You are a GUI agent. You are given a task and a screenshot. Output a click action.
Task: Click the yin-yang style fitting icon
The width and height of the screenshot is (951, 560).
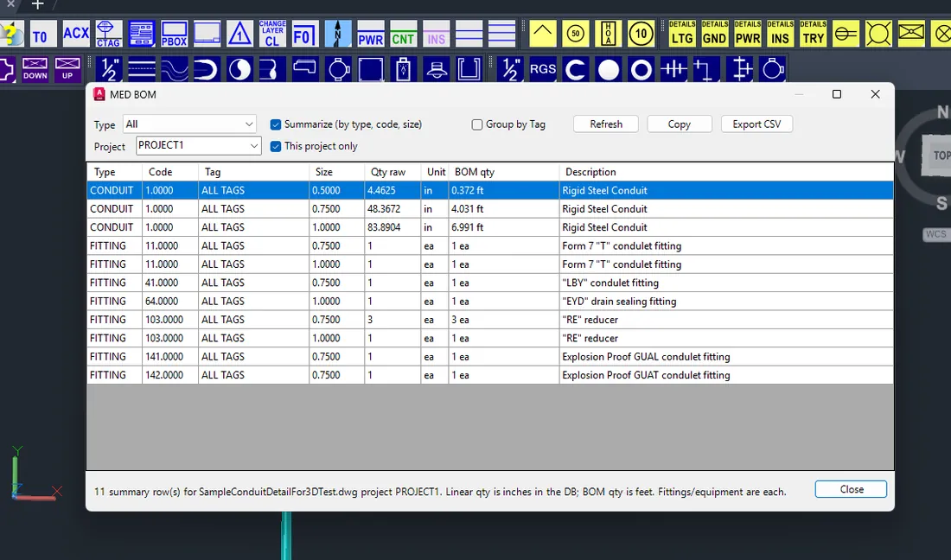pos(239,69)
